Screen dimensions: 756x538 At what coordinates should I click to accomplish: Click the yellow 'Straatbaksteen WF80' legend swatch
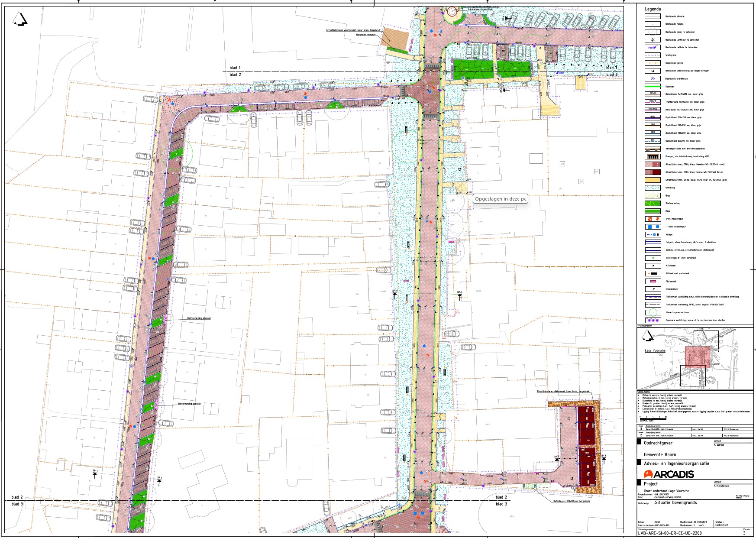(653, 180)
